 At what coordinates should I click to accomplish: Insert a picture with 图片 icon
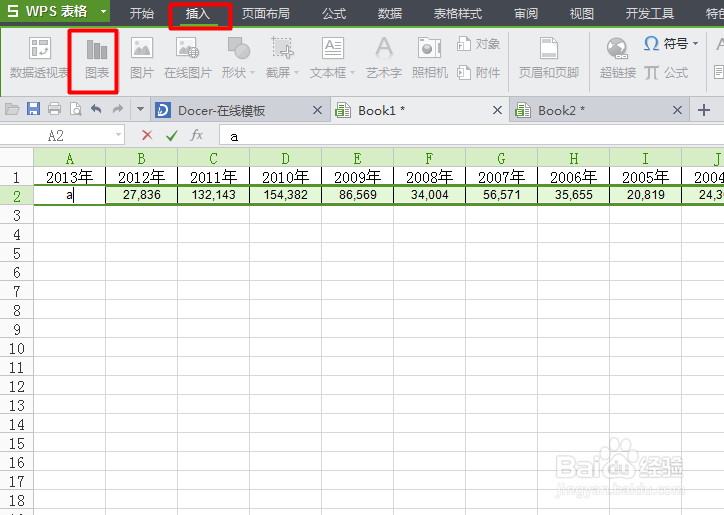[142, 59]
